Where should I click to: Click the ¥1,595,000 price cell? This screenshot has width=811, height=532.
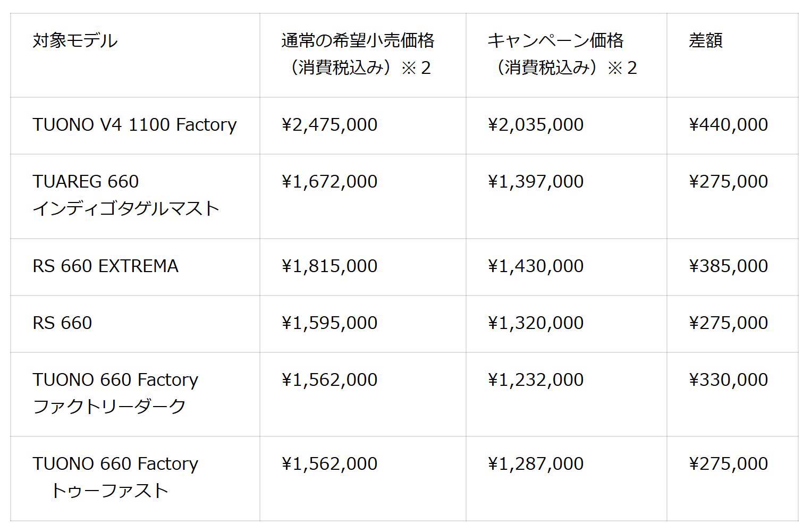click(330, 323)
